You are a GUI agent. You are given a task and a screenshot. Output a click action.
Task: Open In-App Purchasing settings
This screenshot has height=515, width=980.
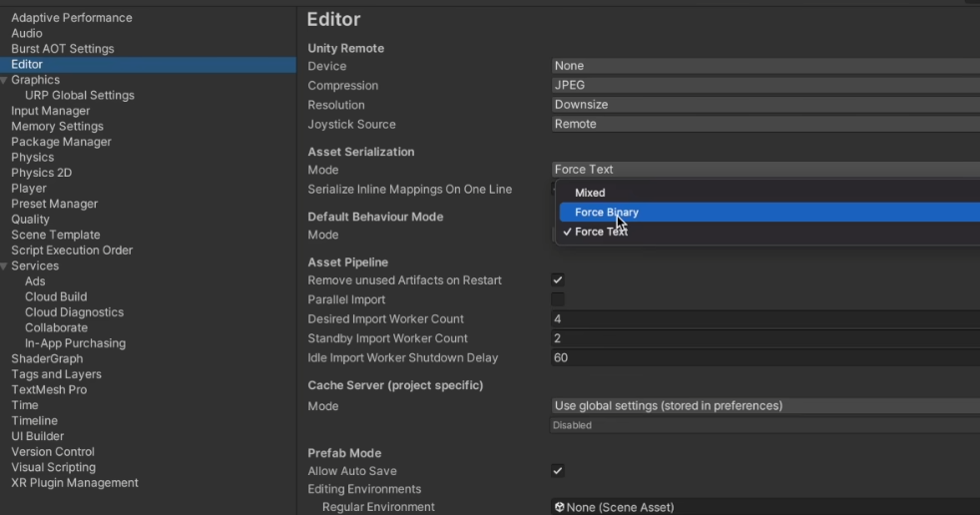point(75,343)
